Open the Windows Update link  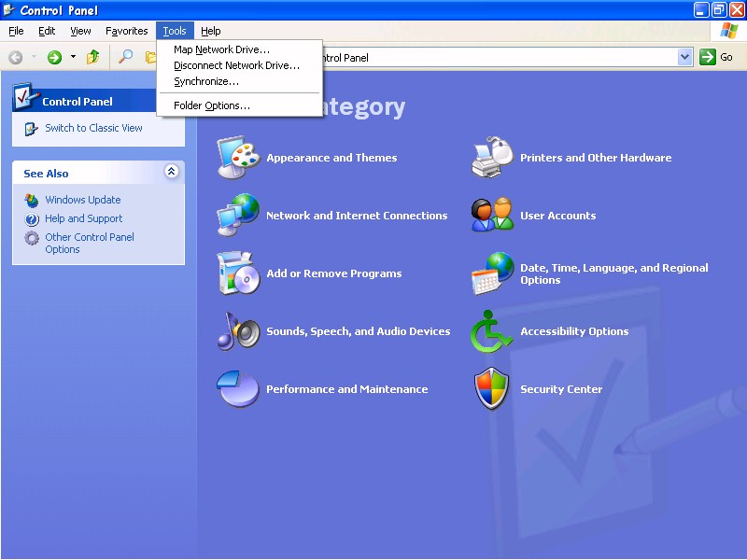tap(82, 200)
